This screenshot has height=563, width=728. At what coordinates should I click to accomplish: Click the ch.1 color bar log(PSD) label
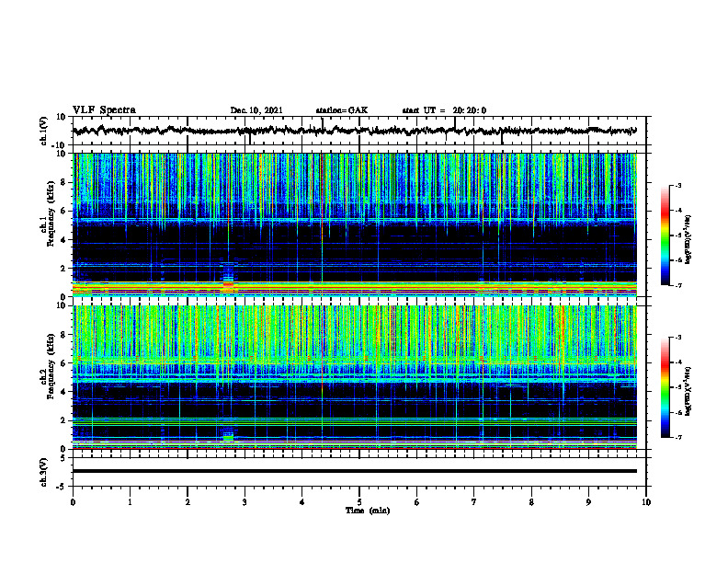coord(688,239)
